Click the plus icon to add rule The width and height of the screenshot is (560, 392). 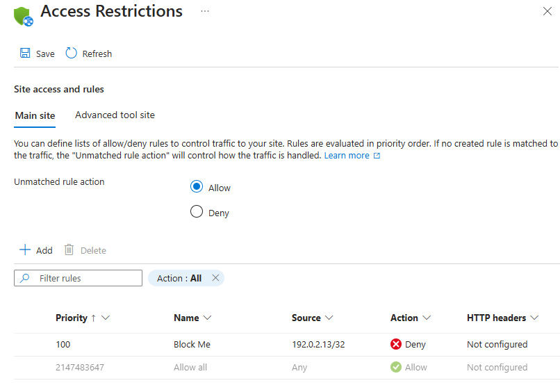coord(25,250)
